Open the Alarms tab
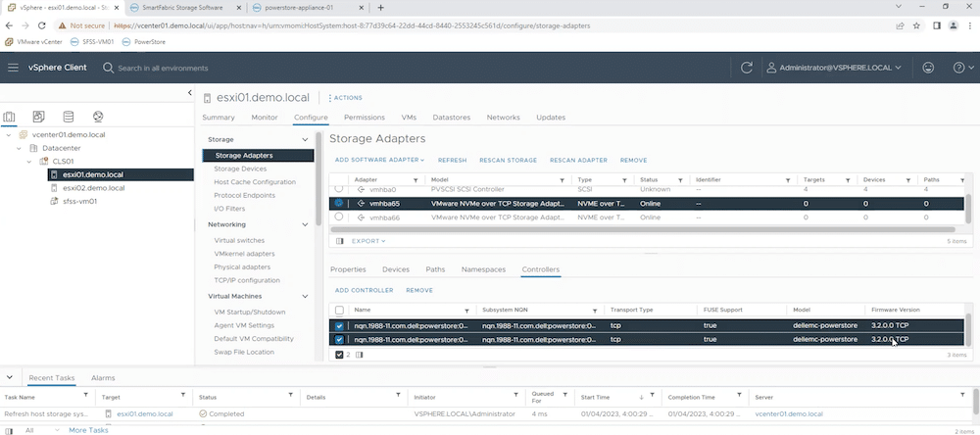Image resolution: width=980 pixels, height=435 pixels. (103, 378)
